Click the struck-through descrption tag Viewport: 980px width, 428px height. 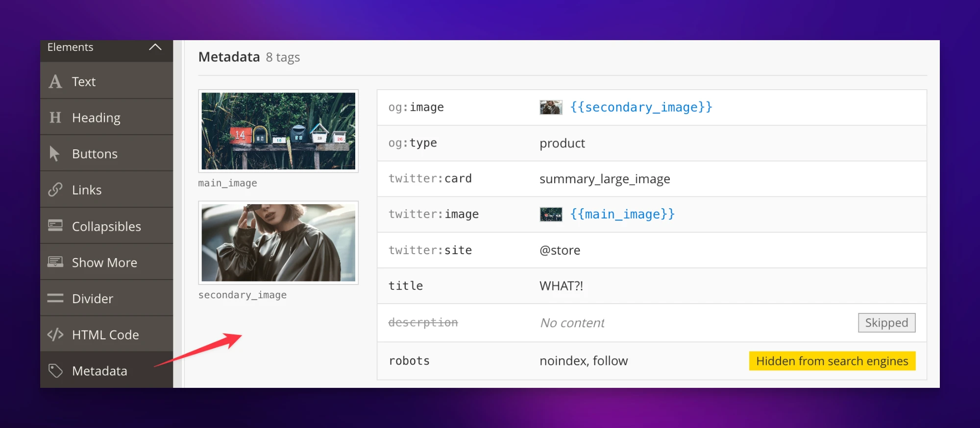pyautogui.click(x=423, y=322)
